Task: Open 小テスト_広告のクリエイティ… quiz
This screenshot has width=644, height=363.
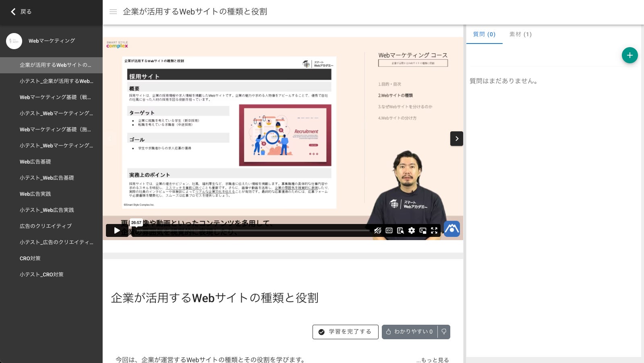Action: tap(51, 242)
